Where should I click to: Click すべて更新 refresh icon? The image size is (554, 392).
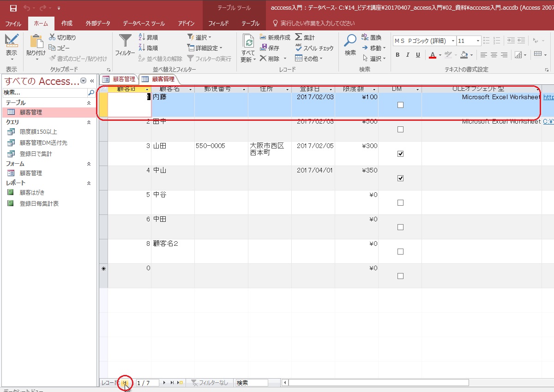point(249,42)
